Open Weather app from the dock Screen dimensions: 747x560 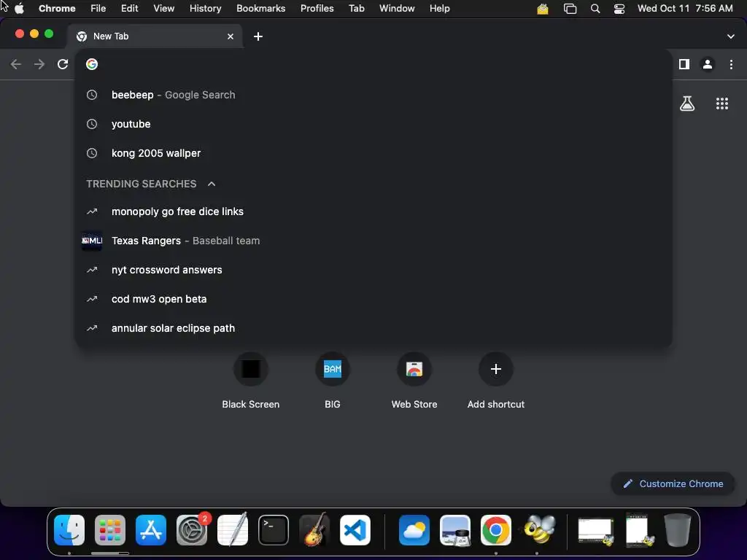coord(414,530)
